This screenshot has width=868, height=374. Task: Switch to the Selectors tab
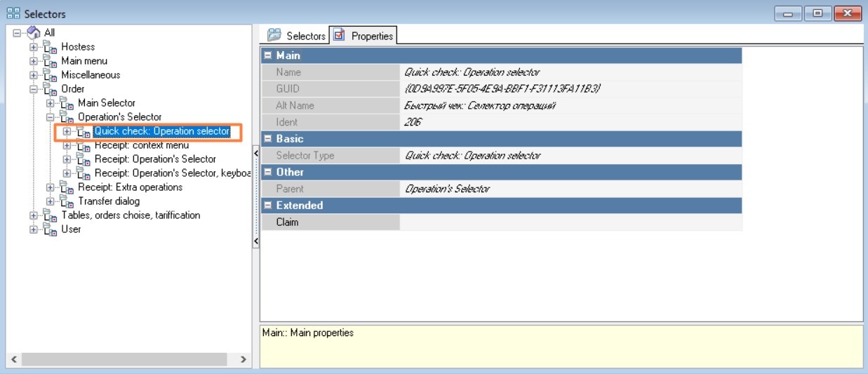pos(297,36)
